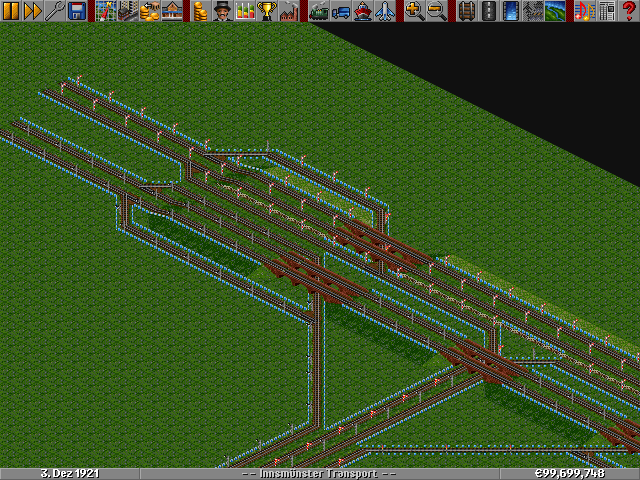Open the world map menu
The width and height of the screenshot is (640, 480).
point(105,11)
